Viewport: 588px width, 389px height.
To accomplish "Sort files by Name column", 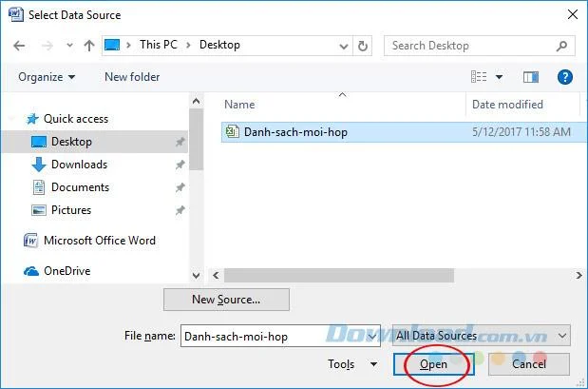I will click(x=239, y=105).
